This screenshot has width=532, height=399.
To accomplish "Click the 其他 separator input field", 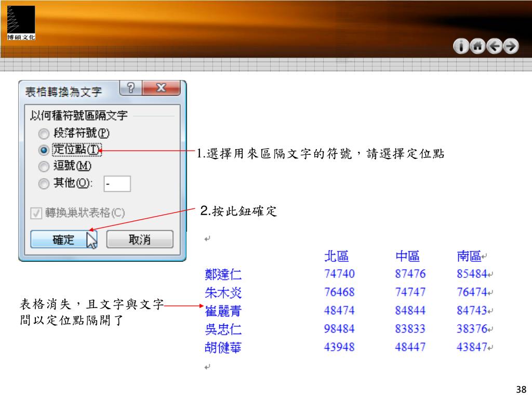I will (117, 184).
